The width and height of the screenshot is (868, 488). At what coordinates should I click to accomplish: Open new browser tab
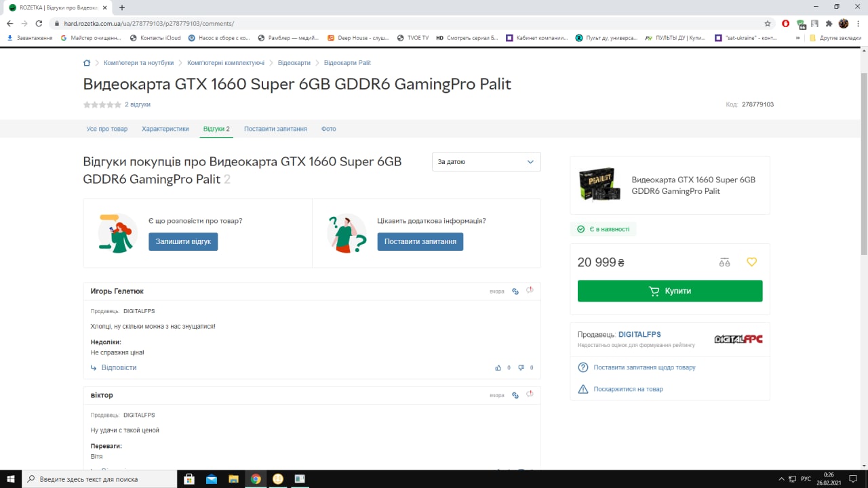point(122,7)
